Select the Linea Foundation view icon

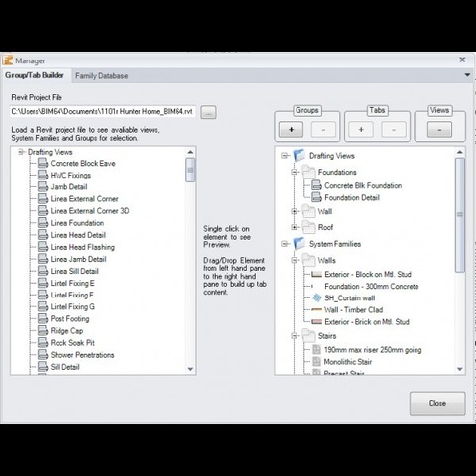tap(43, 223)
